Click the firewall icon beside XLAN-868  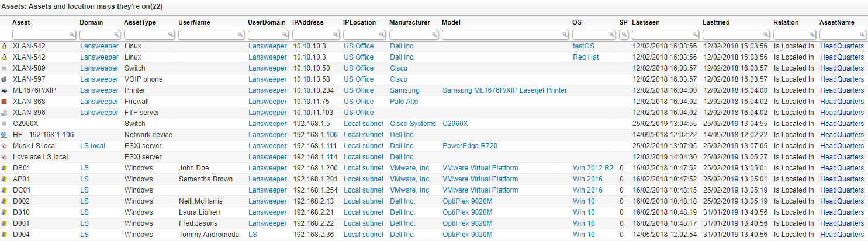[x=5, y=102]
